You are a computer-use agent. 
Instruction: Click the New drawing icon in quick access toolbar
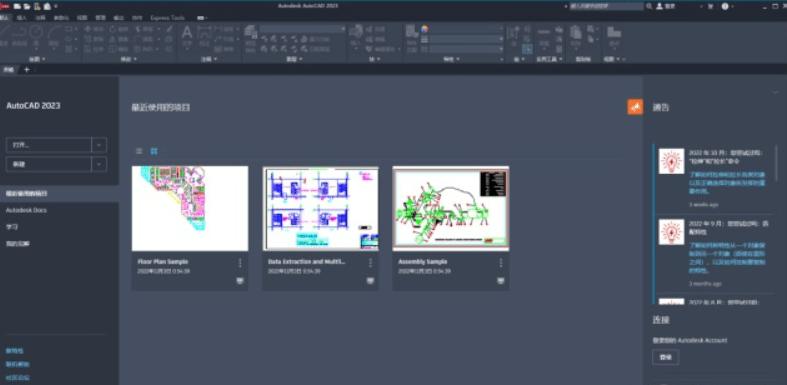coord(17,6)
